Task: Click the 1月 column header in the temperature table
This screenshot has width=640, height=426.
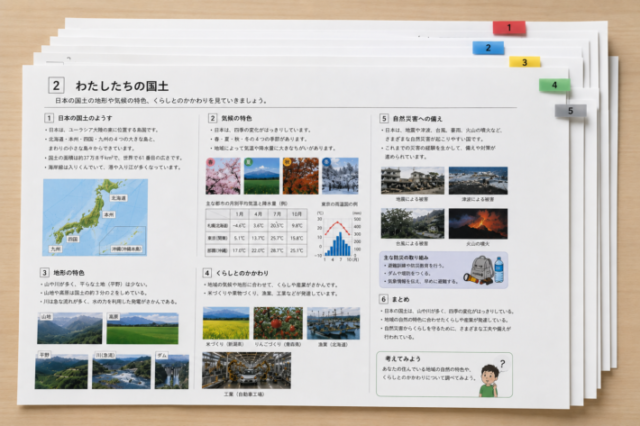Action: 239,214
